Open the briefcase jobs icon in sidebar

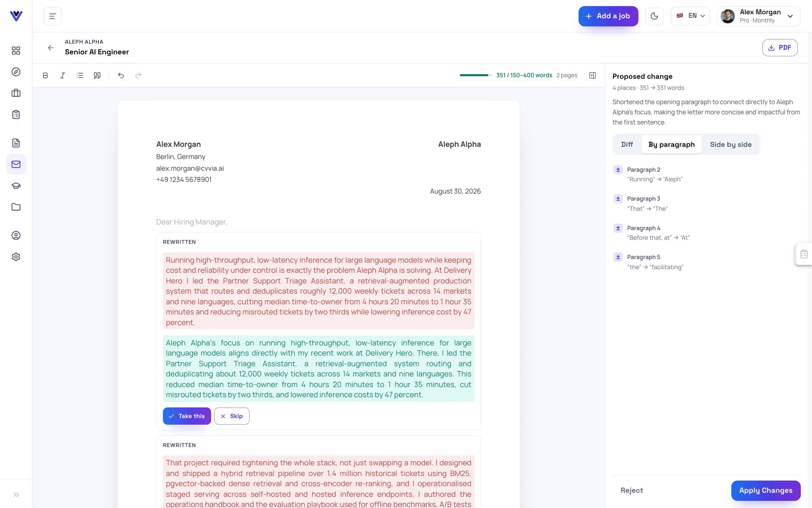coord(16,93)
